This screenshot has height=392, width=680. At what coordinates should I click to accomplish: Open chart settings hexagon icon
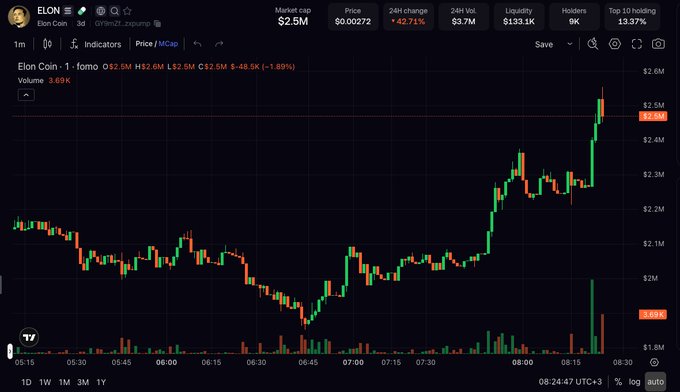615,44
